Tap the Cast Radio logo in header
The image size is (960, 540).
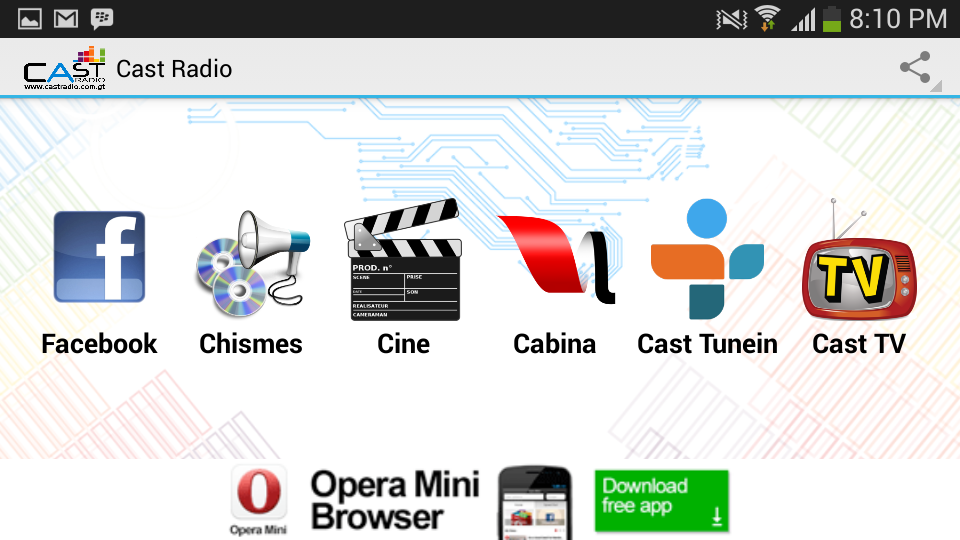pyautogui.click(x=64, y=68)
